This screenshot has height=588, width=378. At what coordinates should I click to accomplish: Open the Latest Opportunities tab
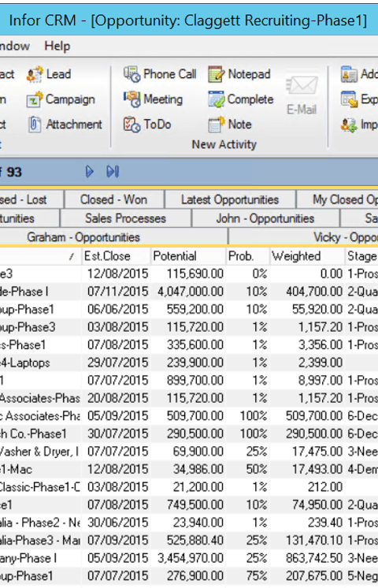[230, 199]
